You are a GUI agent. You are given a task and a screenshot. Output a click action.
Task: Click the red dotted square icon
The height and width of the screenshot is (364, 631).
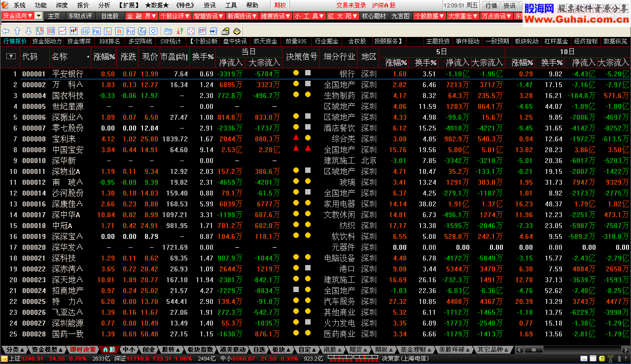pos(191,31)
